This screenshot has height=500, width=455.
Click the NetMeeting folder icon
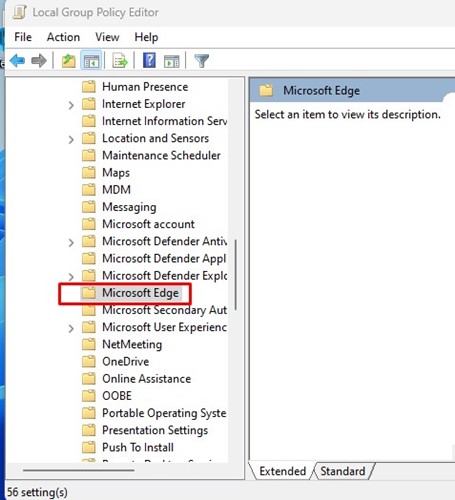(89, 344)
